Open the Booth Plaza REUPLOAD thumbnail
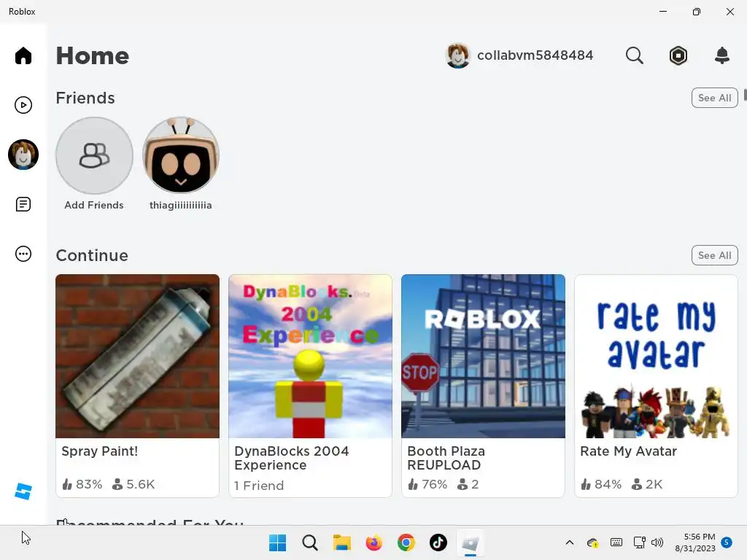Image resolution: width=747 pixels, height=560 pixels. [x=483, y=356]
